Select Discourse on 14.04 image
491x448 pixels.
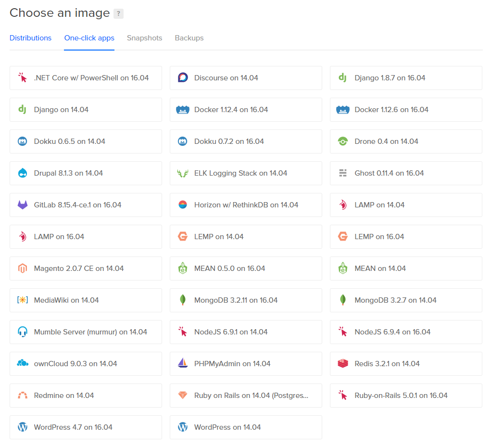click(246, 77)
